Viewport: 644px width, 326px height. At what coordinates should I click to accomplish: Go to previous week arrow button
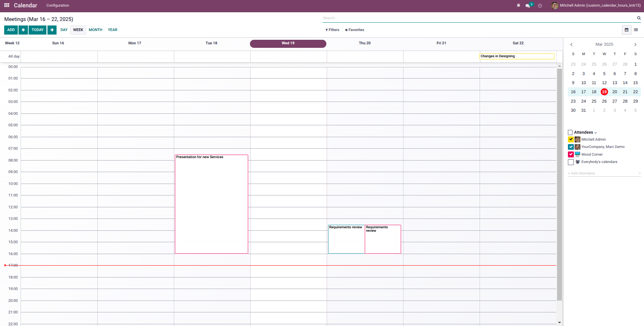click(23, 30)
